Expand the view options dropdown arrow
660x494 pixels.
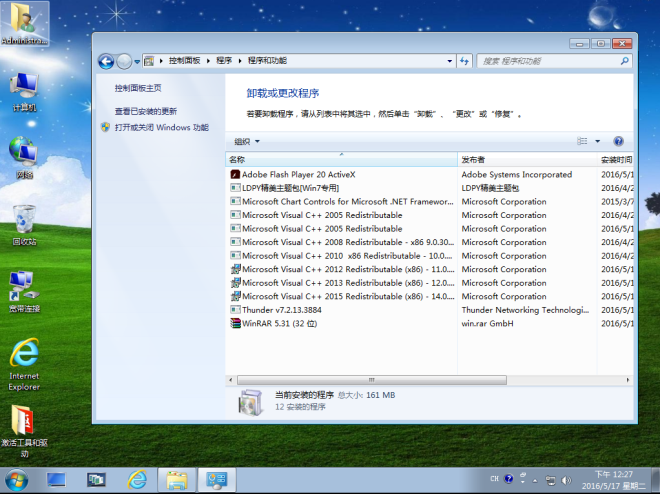click(x=597, y=141)
